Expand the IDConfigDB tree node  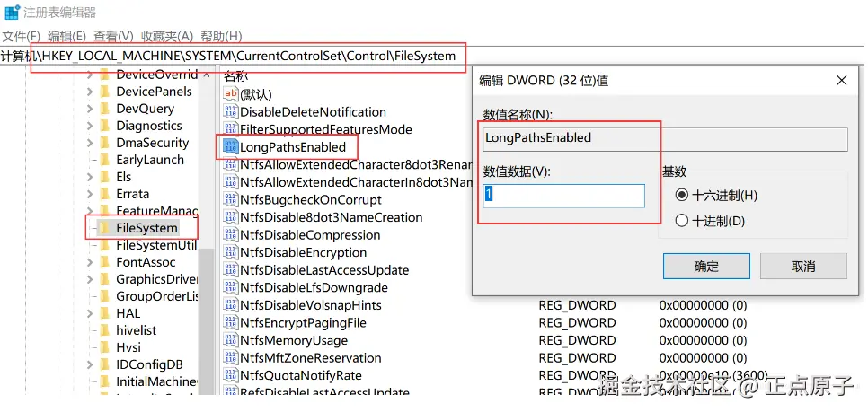pos(90,365)
